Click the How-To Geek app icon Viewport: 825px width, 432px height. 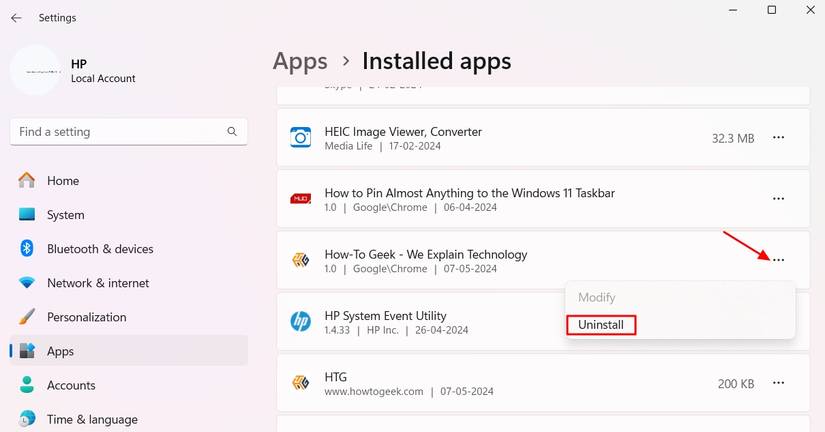pyautogui.click(x=300, y=260)
